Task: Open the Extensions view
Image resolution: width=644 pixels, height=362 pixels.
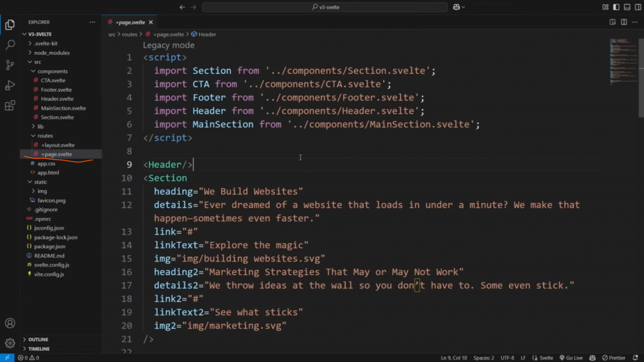Action: click(x=10, y=106)
